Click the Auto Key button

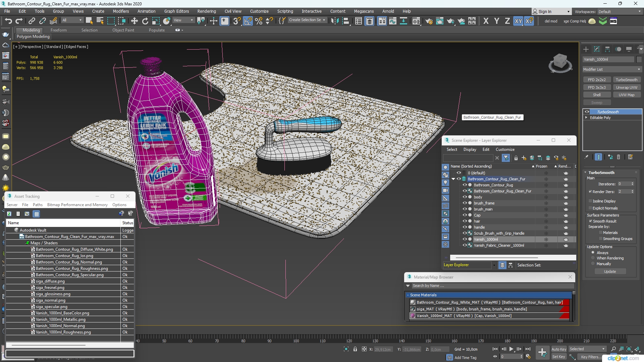[558, 349]
